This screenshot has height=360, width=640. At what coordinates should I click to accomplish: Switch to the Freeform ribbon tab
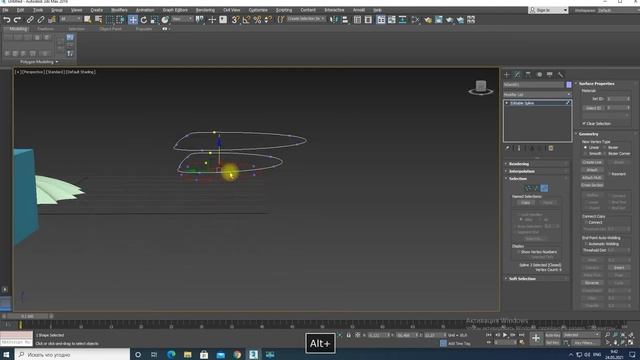tap(45, 29)
